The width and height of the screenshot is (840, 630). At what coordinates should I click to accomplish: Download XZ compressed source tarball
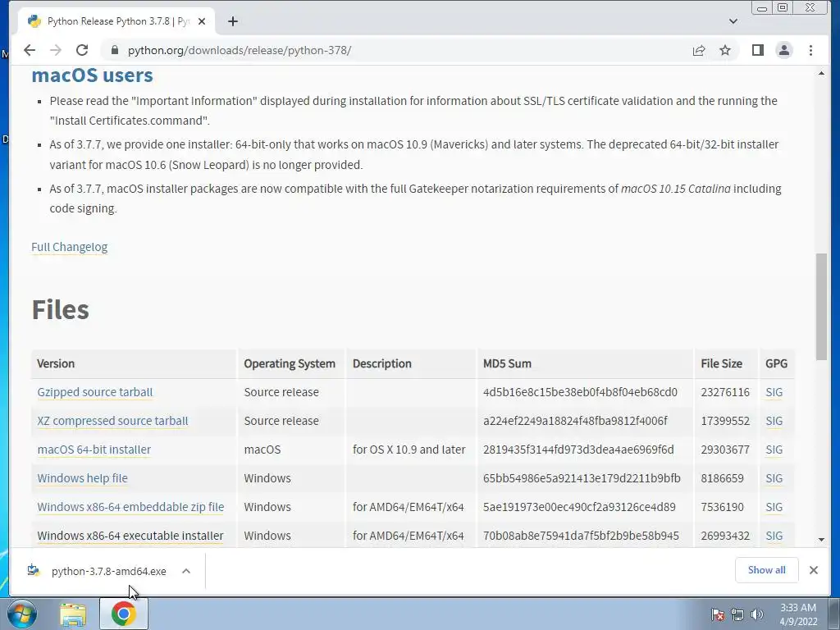(x=112, y=421)
